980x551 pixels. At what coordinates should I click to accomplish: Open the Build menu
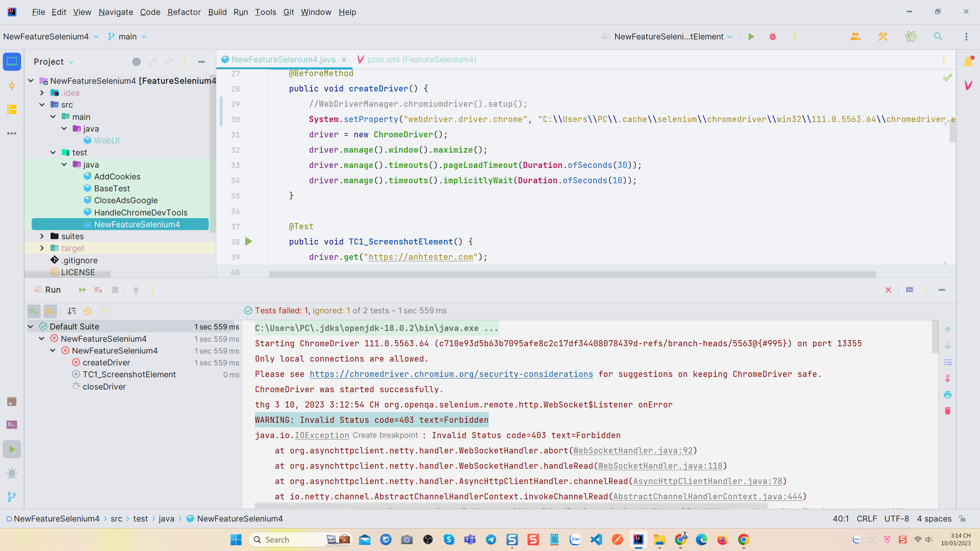[217, 12]
